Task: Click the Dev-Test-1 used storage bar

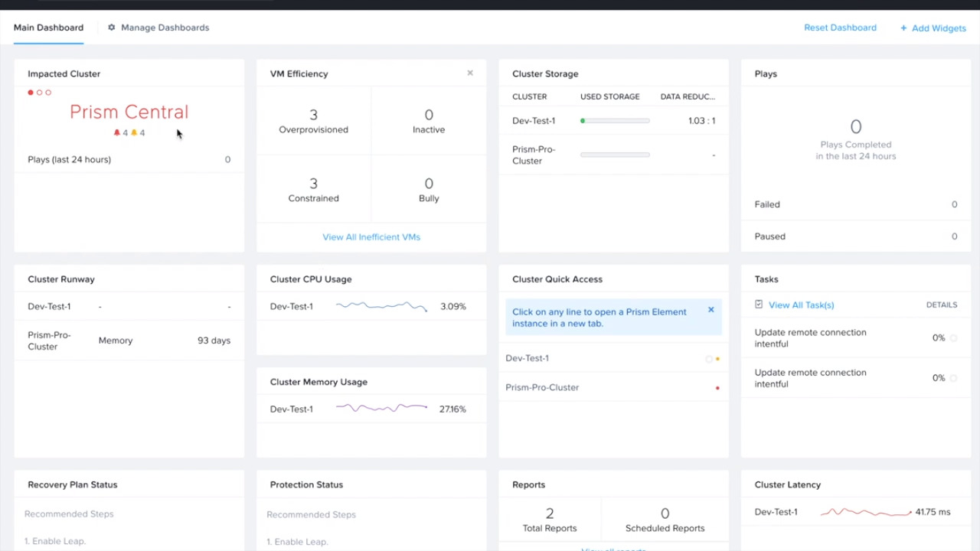Action: (615, 121)
